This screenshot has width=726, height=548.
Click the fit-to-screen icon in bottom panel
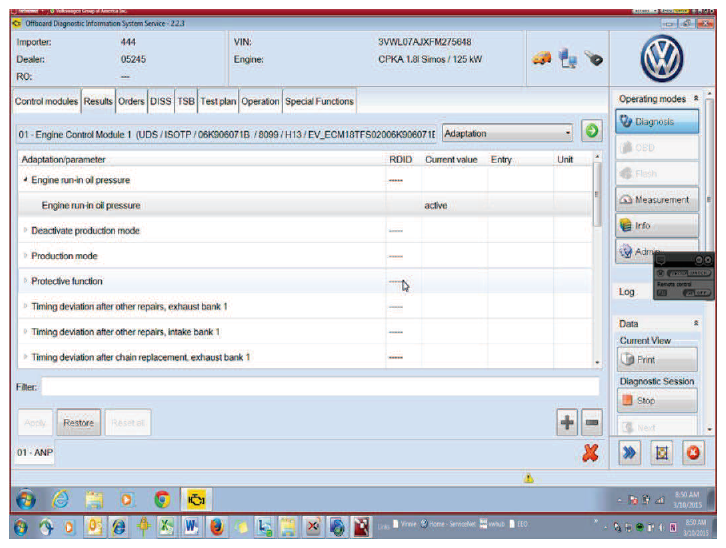click(x=662, y=453)
